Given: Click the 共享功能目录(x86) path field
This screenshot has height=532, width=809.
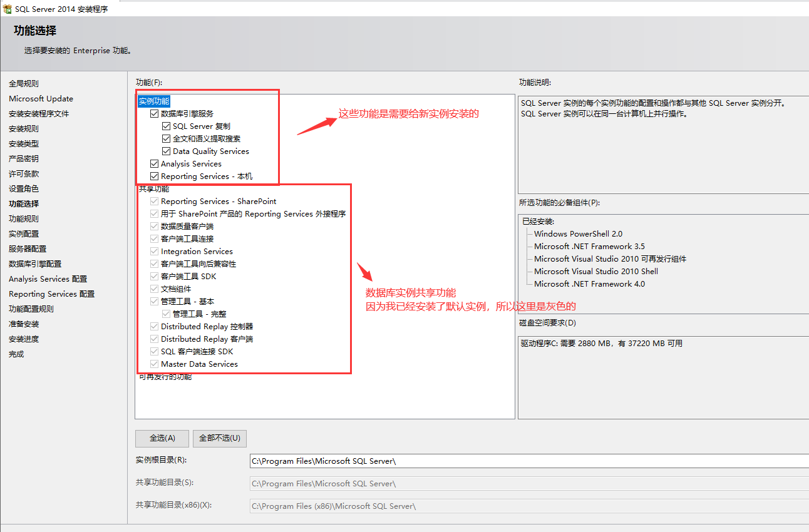Looking at the screenshot, I should [x=529, y=506].
